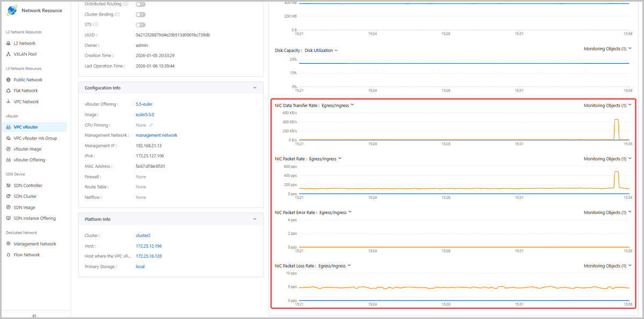Click the info icon beside Cluster Binding
644x319 pixels.
118,14
